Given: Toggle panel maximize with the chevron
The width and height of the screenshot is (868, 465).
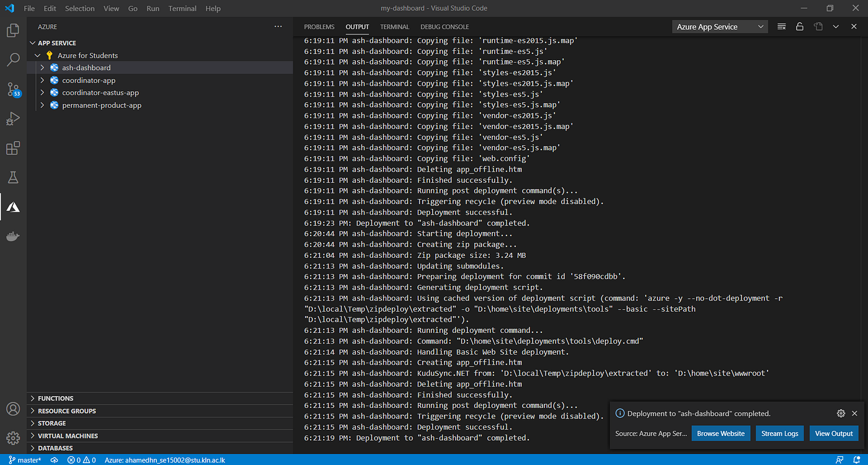Looking at the screenshot, I should click(x=835, y=26).
